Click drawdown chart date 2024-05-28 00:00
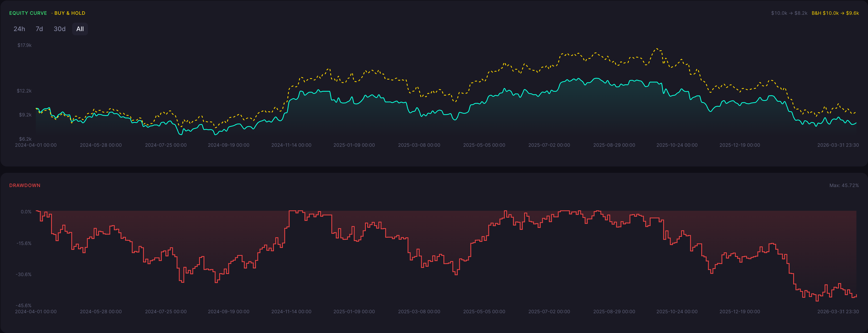Screen dimensions: 868x333 pyautogui.click(x=101, y=311)
